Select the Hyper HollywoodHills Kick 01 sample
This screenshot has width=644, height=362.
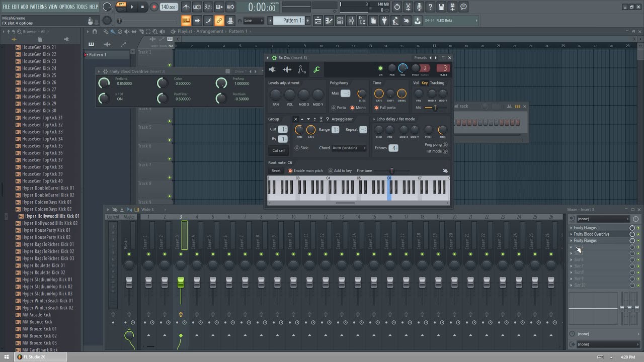tap(52, 216)
